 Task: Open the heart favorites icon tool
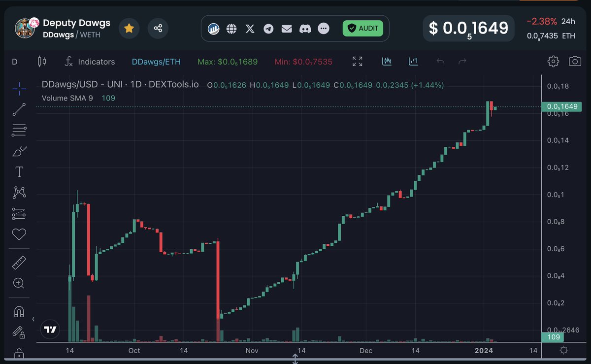19,234
